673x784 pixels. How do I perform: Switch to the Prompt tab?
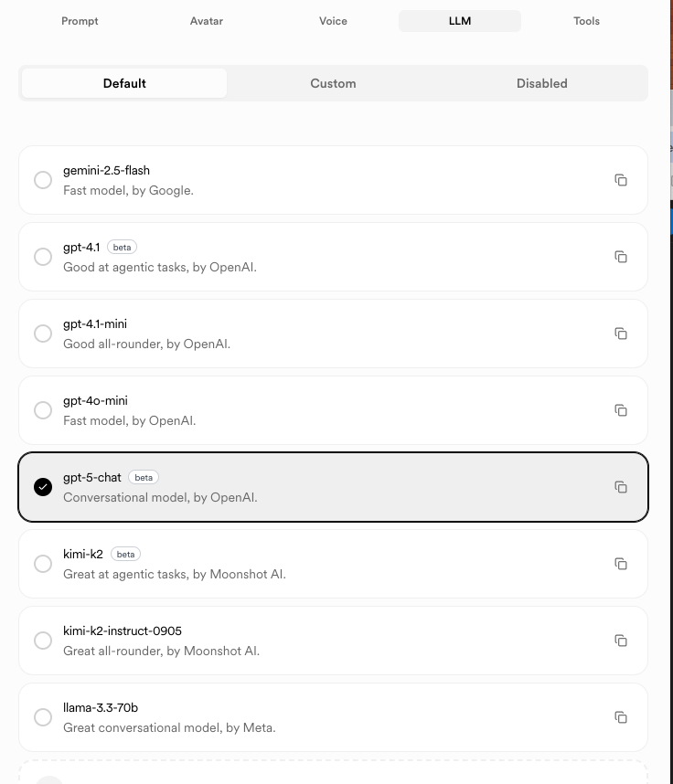[80, 21]
